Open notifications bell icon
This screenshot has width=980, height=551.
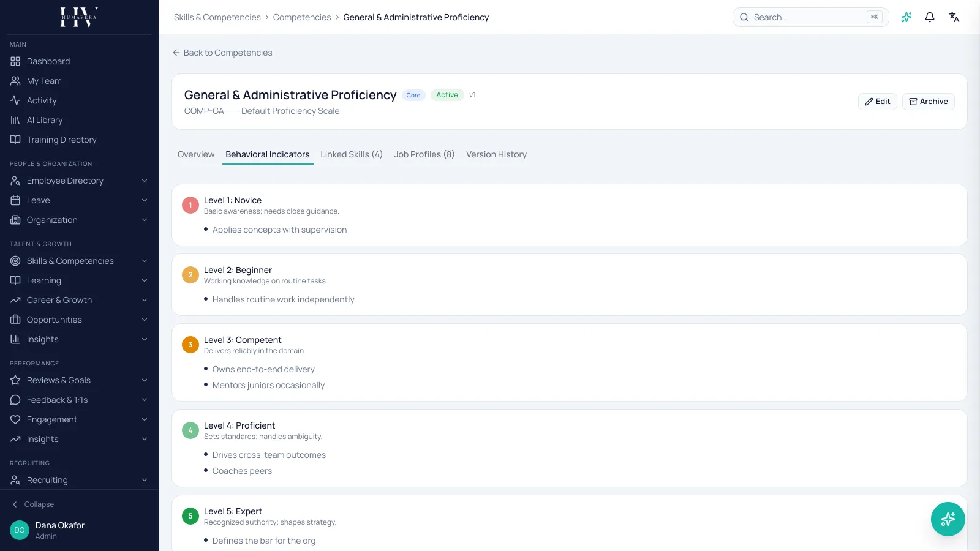pyautogui.click(x=930, y=17)
